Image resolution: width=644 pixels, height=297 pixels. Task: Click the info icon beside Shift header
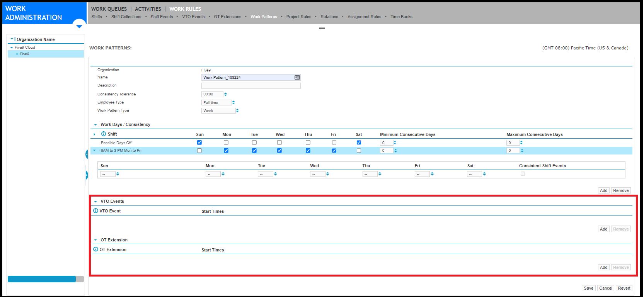pos(104,134)
